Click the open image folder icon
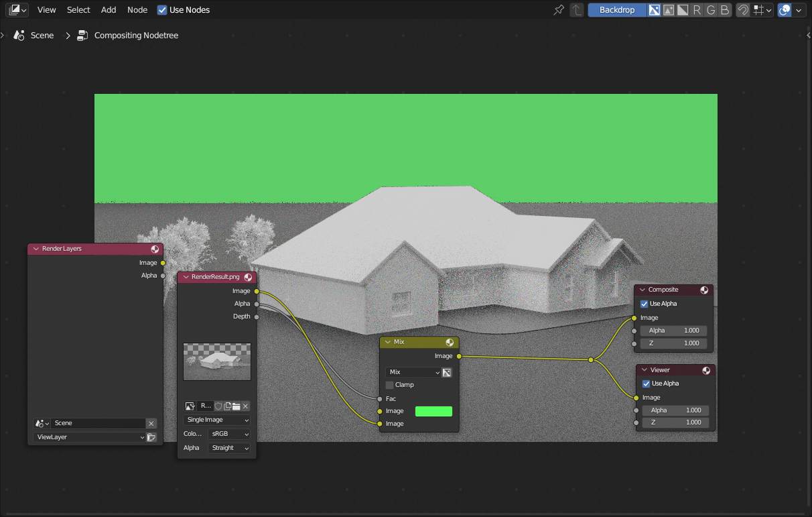The width and height of the screenshot is (812, 517). [236, 406]
